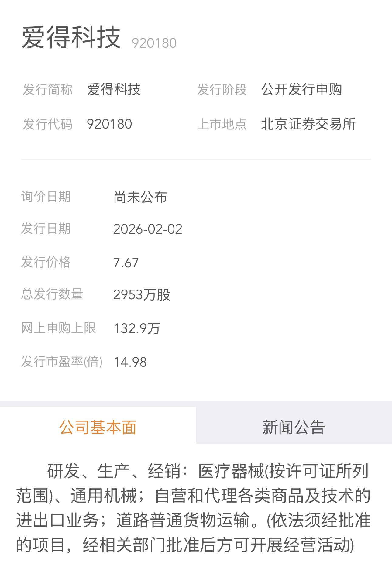Click the 发行简称 value 爱得科技
392x567 pixels.
pos(114,89)
